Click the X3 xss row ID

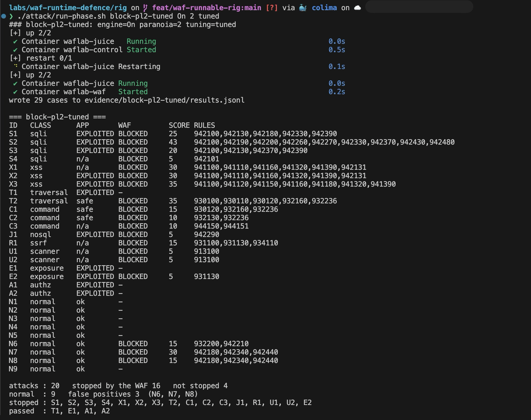(x=13, y=184)
